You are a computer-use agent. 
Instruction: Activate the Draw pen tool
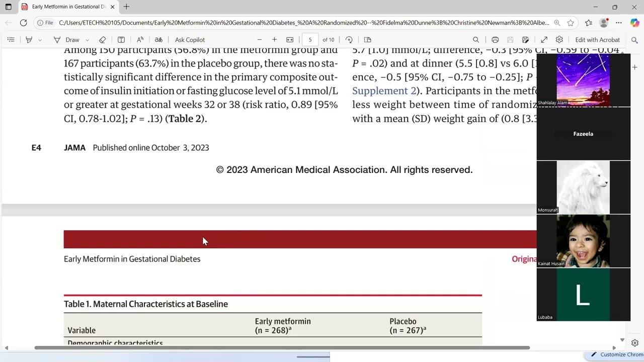pos(66,40)
